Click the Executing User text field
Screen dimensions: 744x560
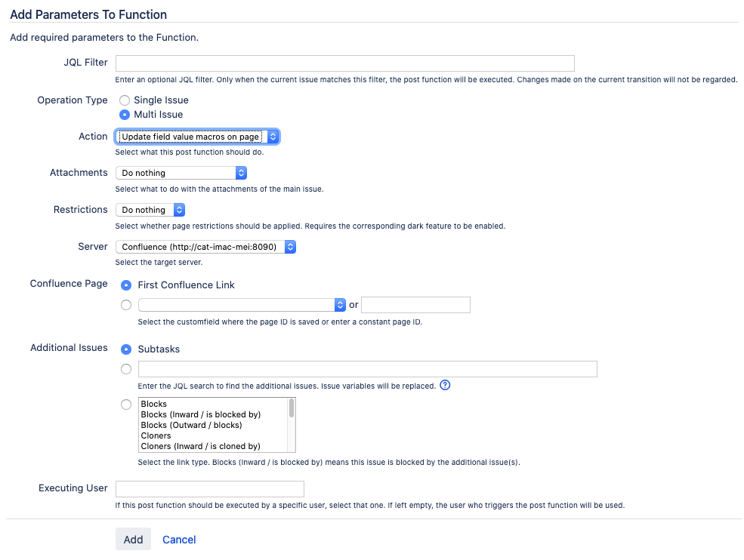(x=209, y=489)
